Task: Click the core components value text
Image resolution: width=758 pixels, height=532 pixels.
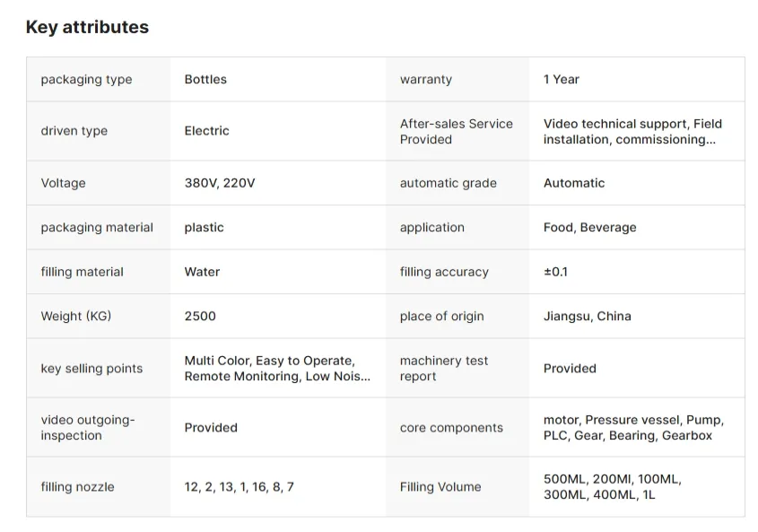Action: click(x=633, y=428)
